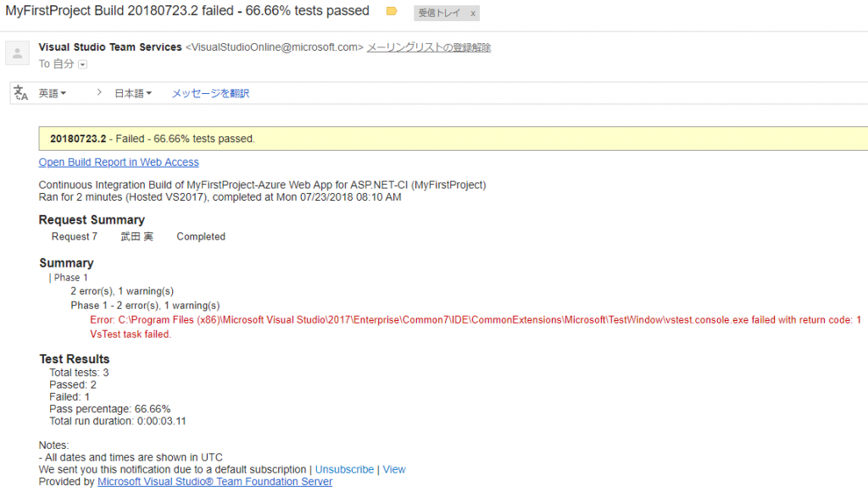The height and width of the screenshot is (492, 868).
Task: Click Request 7 under Request Summary
Action: click(74, 236)
